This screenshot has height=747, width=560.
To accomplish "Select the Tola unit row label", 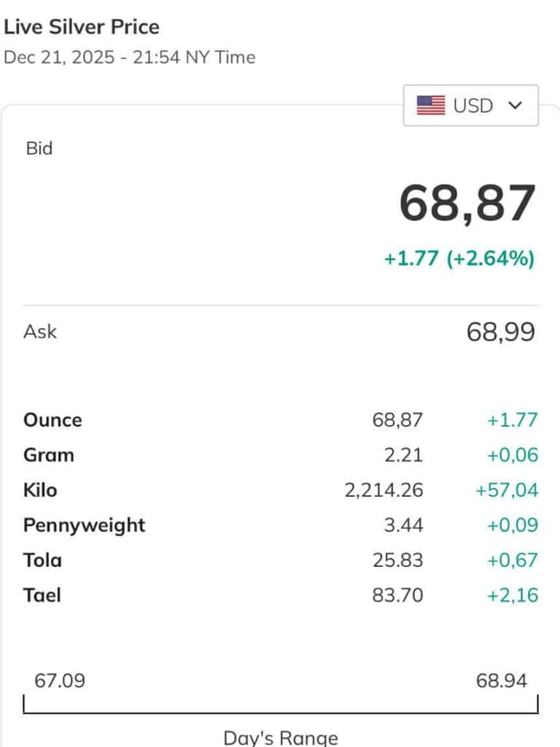I will (42, 560).
